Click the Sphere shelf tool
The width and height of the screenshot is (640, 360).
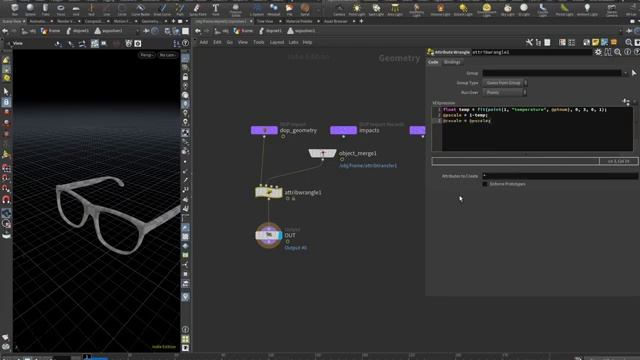pyautogui.click(x=30, y=9)
